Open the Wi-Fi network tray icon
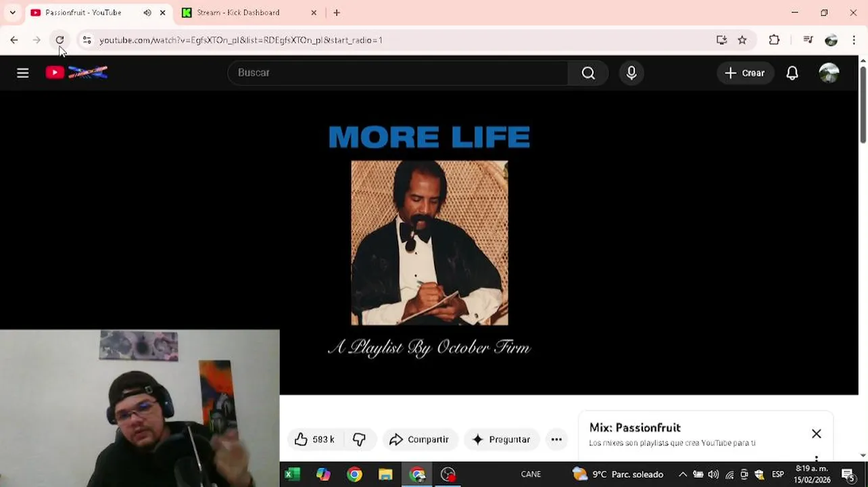868x487 pixels. pos(729,475)
